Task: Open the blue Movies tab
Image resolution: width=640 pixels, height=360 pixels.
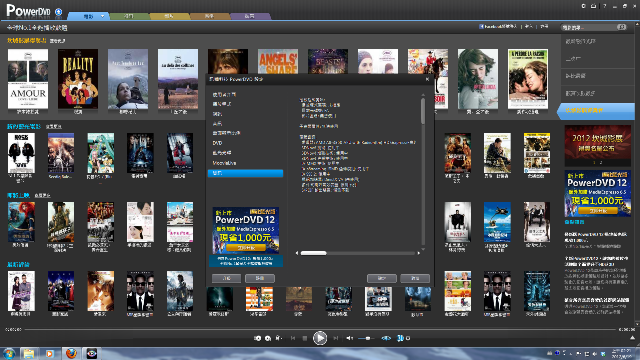Action: tap(88, 16)
